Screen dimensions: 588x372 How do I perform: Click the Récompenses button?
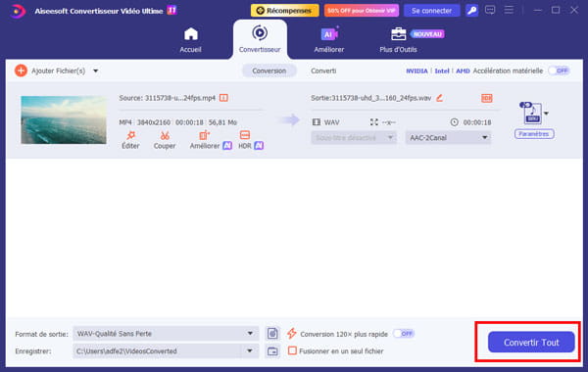(284, 11)
